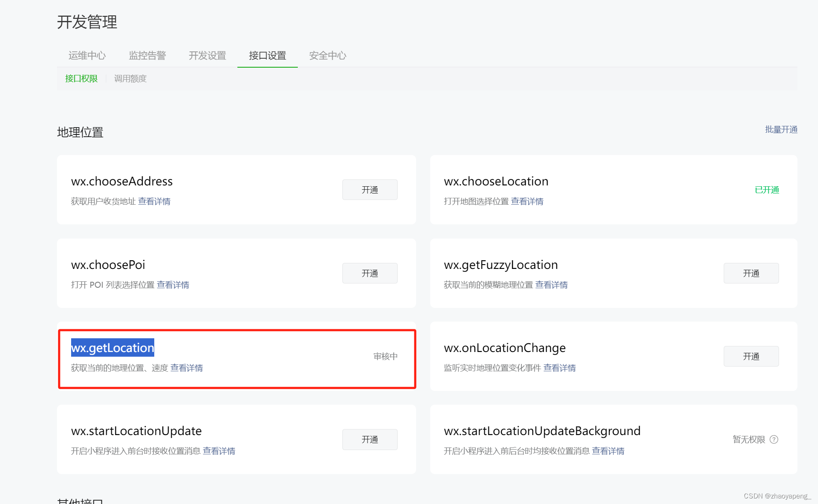Open 查看详情 for wx.choosePoi
The width and height of the screenshot is (818, 504).
pyautogui.click(x=173, y=285)
